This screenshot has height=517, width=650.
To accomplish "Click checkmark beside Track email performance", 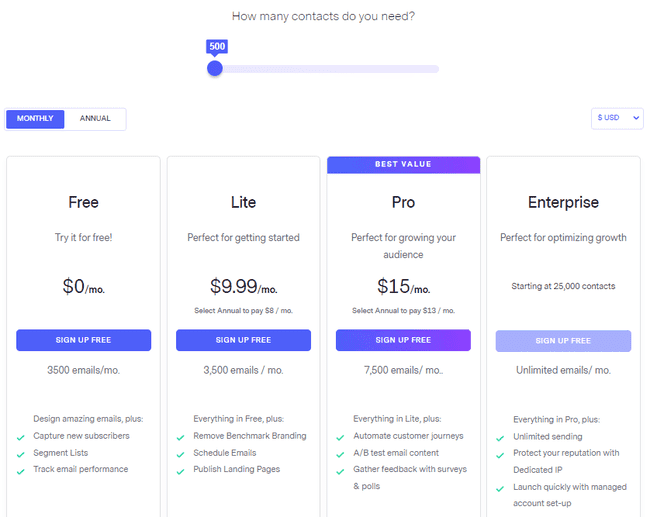I will (21, 469).
